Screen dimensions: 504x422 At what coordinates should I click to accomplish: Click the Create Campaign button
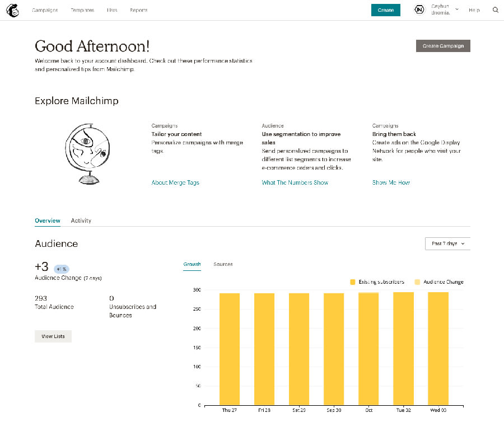coord(443,46)
